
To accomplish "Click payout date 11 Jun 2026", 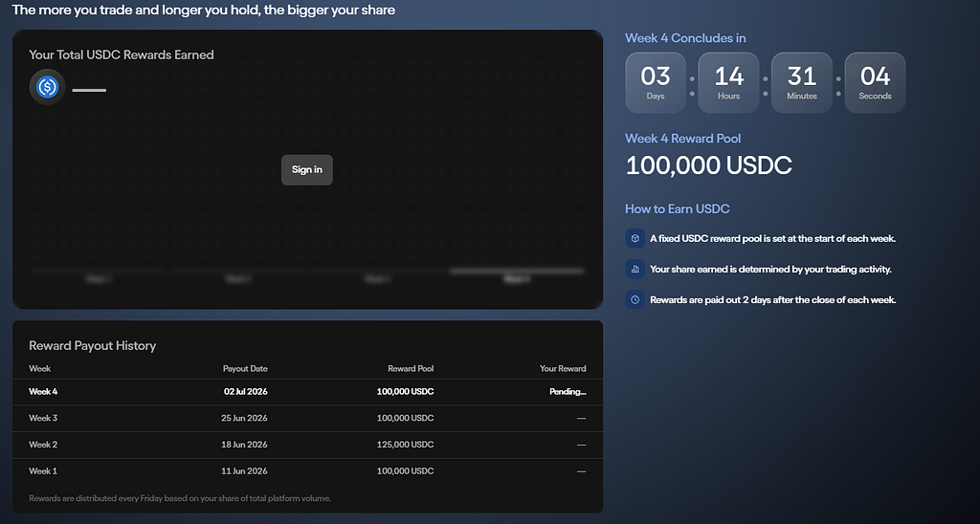I will point(244,470).
